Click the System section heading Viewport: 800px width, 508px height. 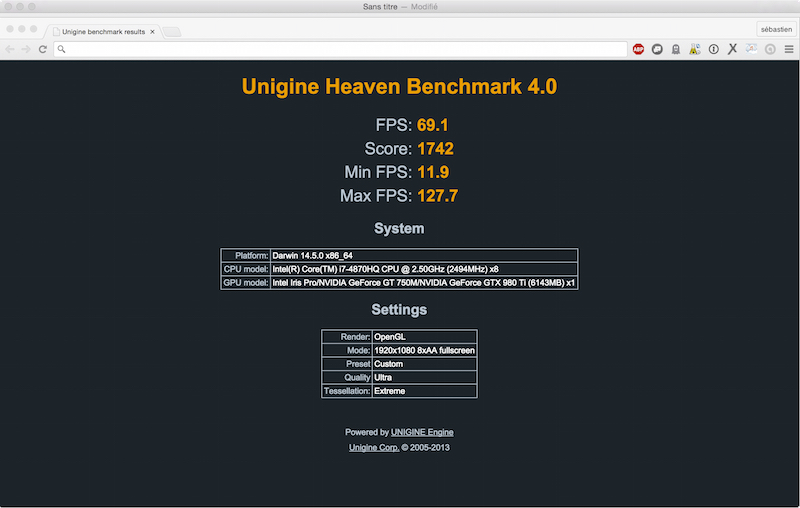point(399,228)
